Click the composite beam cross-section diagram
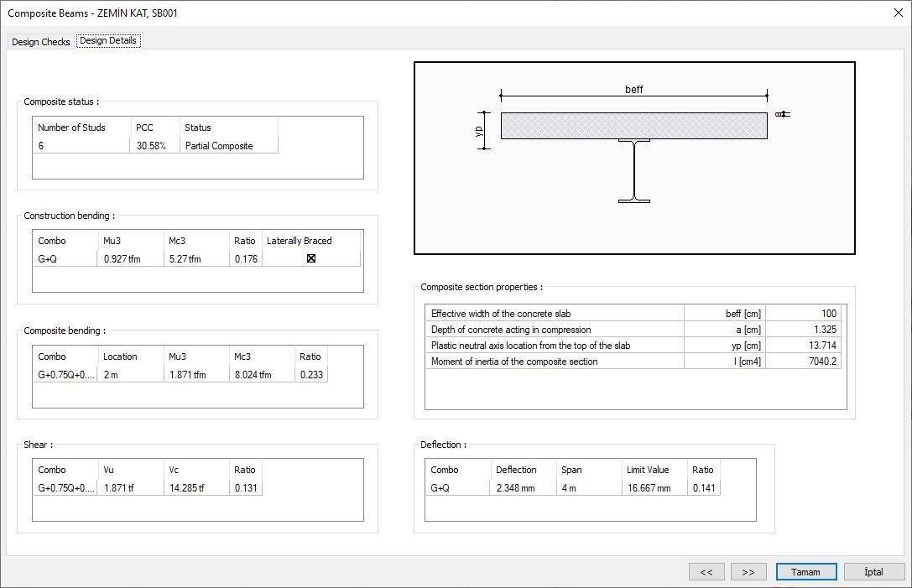 (x=633, y=158)
